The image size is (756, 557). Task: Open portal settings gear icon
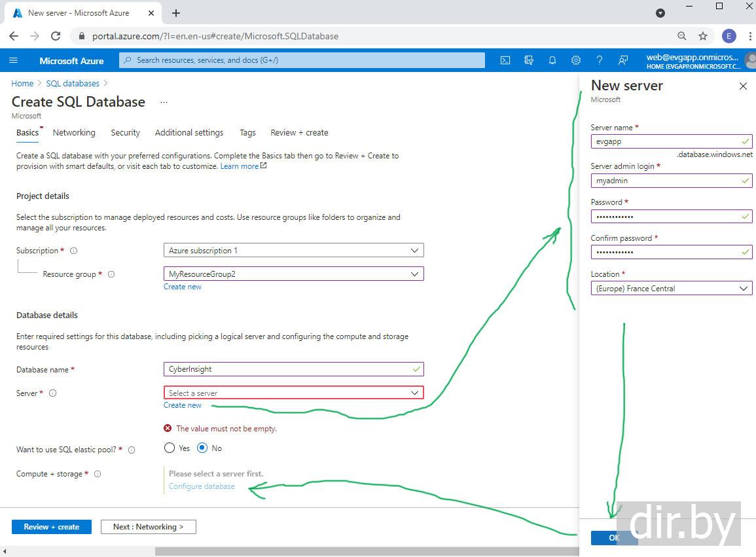pos(576,60)
